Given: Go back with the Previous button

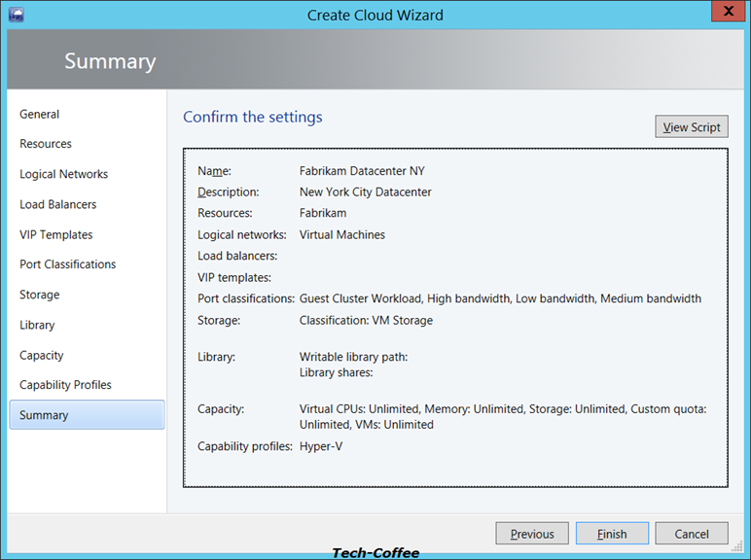Looking at the screenshot, I should click(532, 534).
